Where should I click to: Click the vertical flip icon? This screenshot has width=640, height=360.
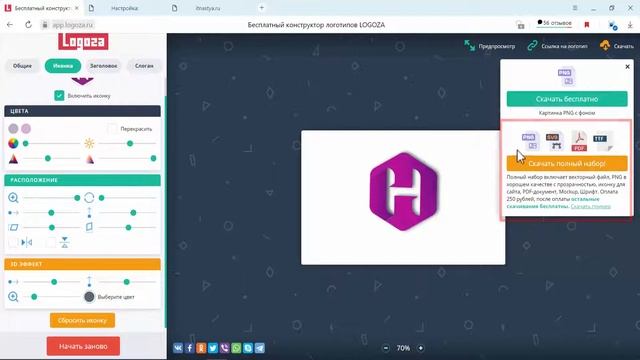[x=64, y=242]
